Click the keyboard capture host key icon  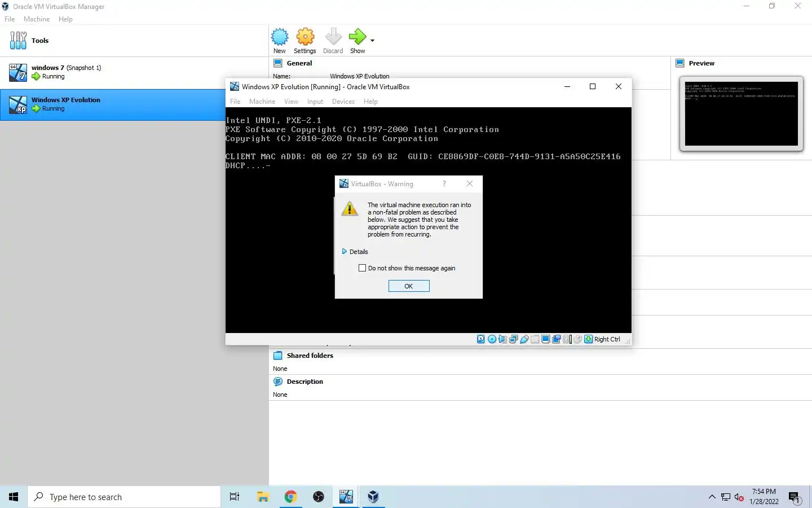coord(589,339)
